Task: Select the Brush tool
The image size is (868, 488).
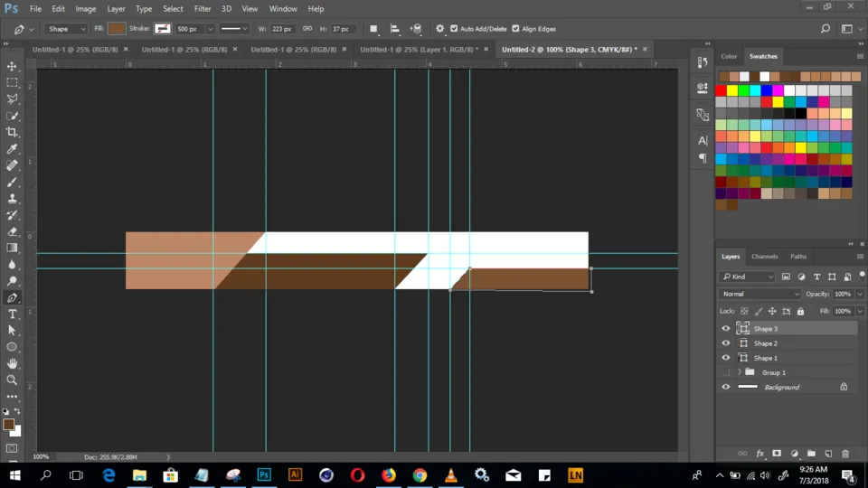Action: click(x=12, y=182)
